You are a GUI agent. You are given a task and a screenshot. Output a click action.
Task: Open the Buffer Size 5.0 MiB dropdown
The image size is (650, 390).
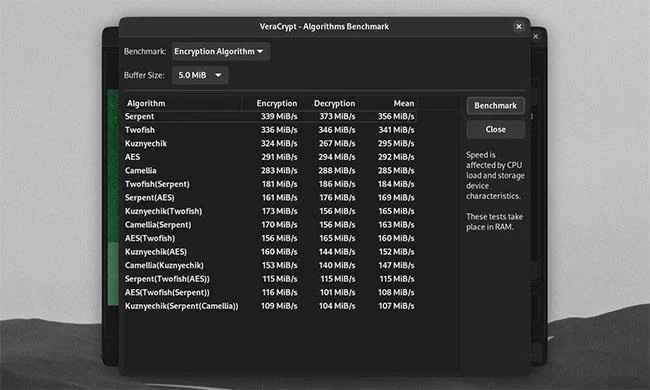tap(200, 75)
